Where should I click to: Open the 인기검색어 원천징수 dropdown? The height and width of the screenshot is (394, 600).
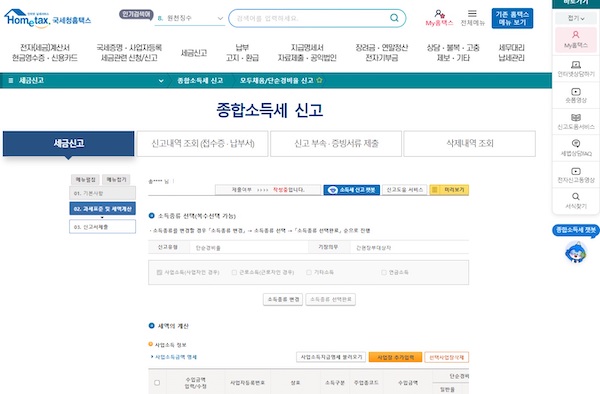tap(190, 18)
